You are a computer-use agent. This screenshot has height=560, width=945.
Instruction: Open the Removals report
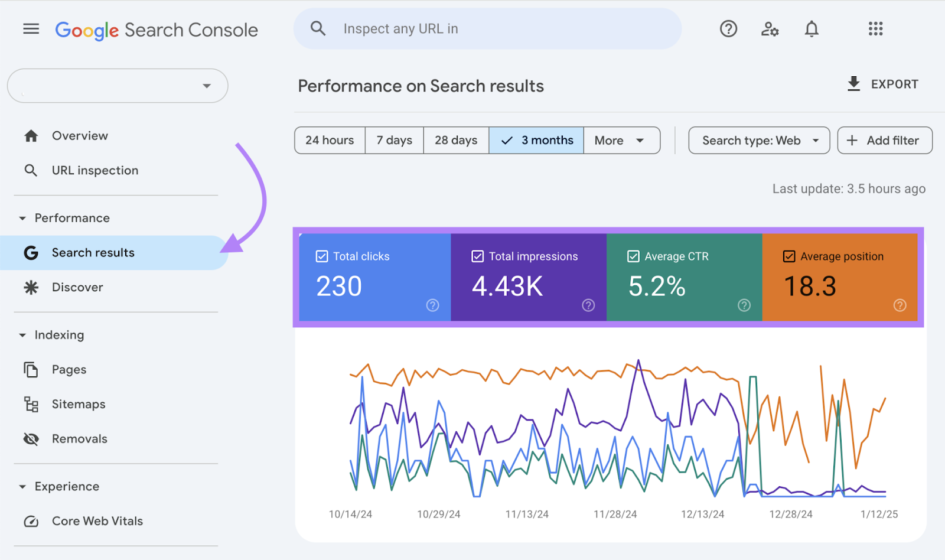79,438
